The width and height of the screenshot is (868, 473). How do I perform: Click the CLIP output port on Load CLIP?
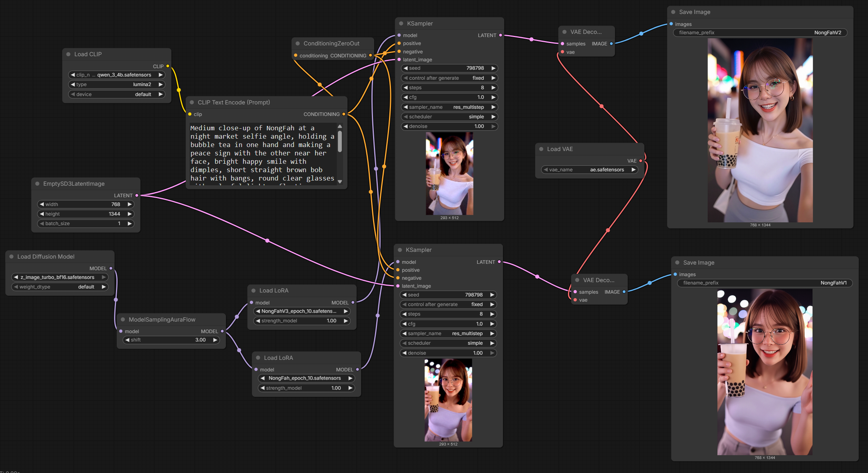click(x=168, y=66)
